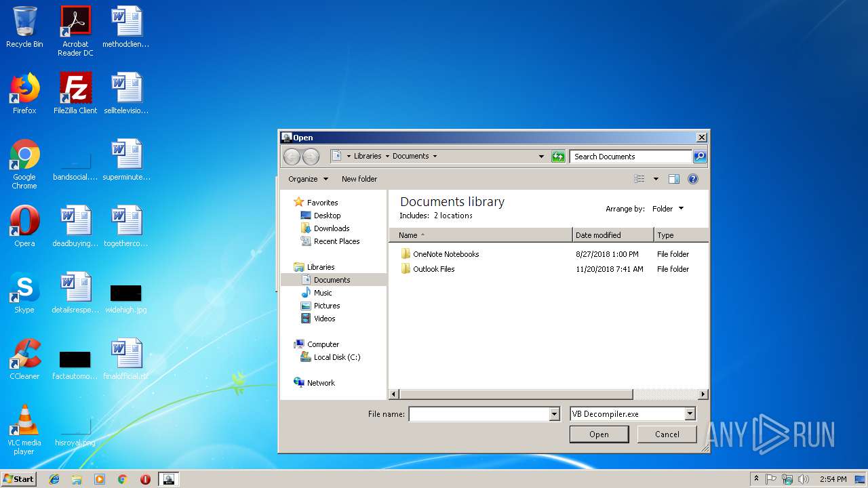868x488 pixels.
Task: Select the togetherco Word document icon
Action: 126,226
